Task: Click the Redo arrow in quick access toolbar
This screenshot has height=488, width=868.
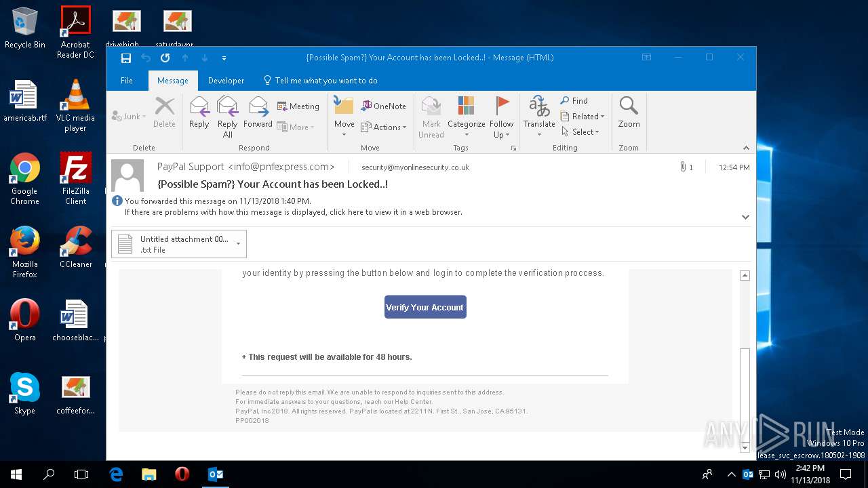Action: click(165, 58)
